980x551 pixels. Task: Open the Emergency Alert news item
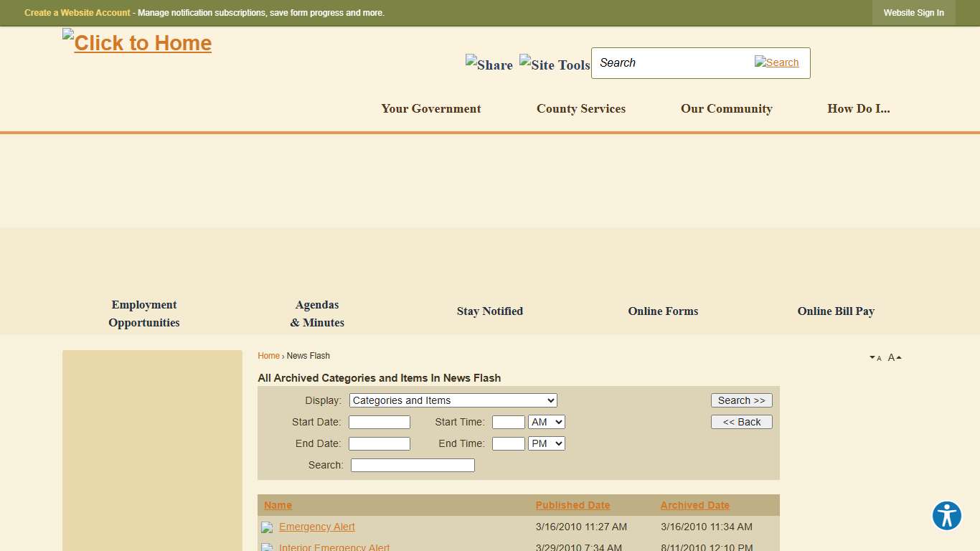click(x=316, y=527)
